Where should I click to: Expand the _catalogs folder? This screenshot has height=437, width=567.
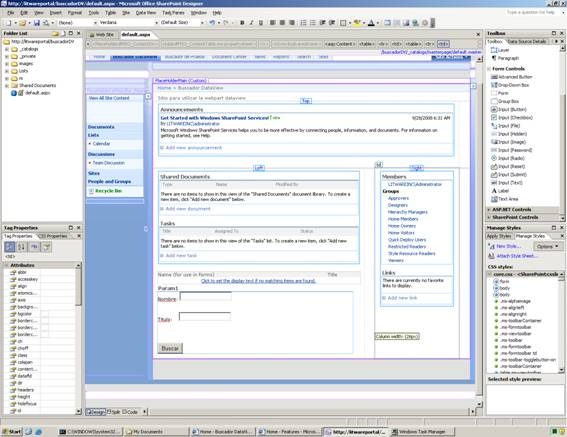[x=7, y=49]
